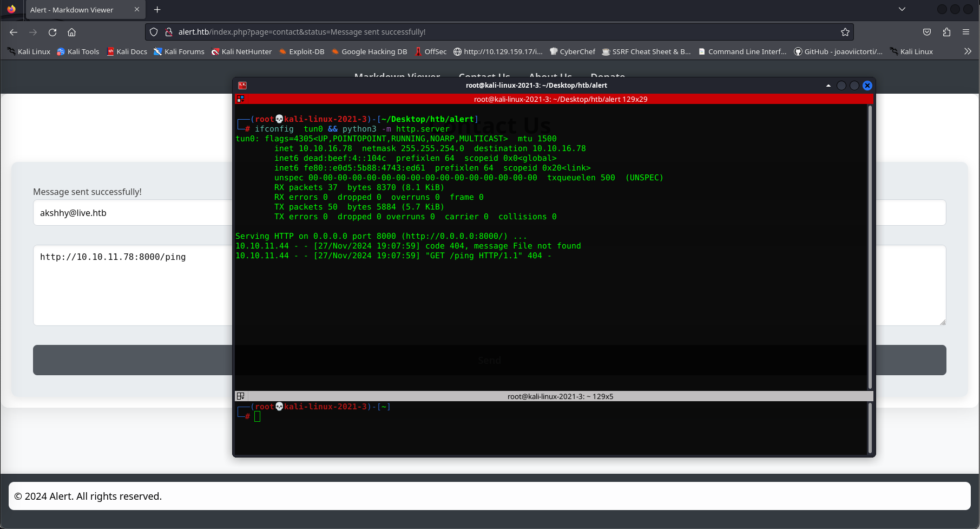
Task: Bookmark this page with the star icon
Action: [845, 32]
